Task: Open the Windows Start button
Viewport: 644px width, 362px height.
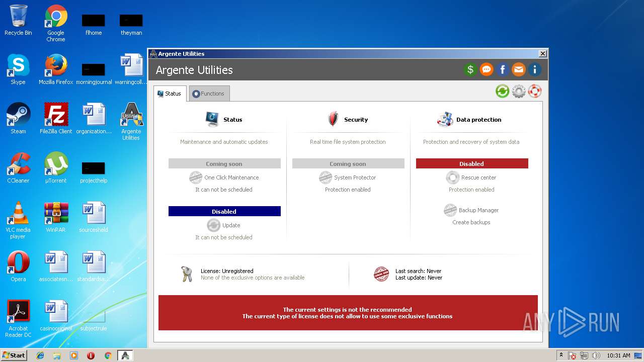Action: tap(14, 355)
